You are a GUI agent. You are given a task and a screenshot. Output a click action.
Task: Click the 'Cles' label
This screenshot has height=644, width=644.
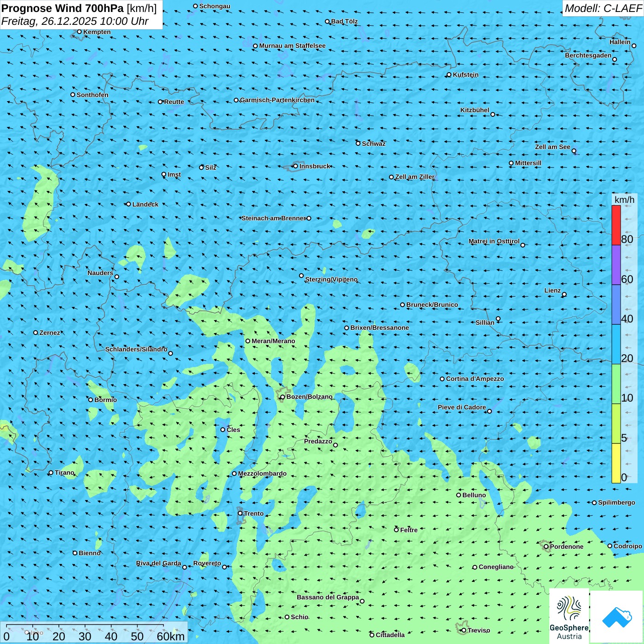(233, 430)
